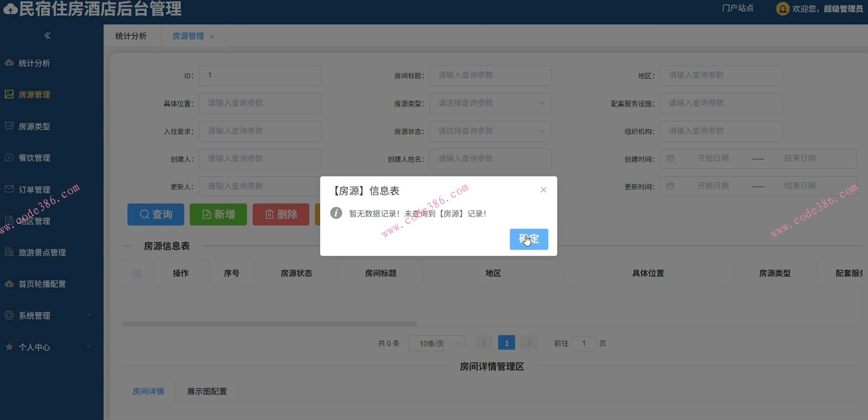Open the 房源类型 dropdown
Screen dimensions: 868x420
pos(490,103)
